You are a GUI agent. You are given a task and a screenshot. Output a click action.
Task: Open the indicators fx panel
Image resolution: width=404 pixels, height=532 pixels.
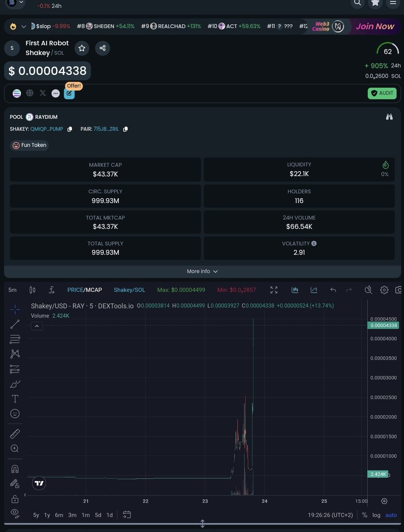point(51,289)
